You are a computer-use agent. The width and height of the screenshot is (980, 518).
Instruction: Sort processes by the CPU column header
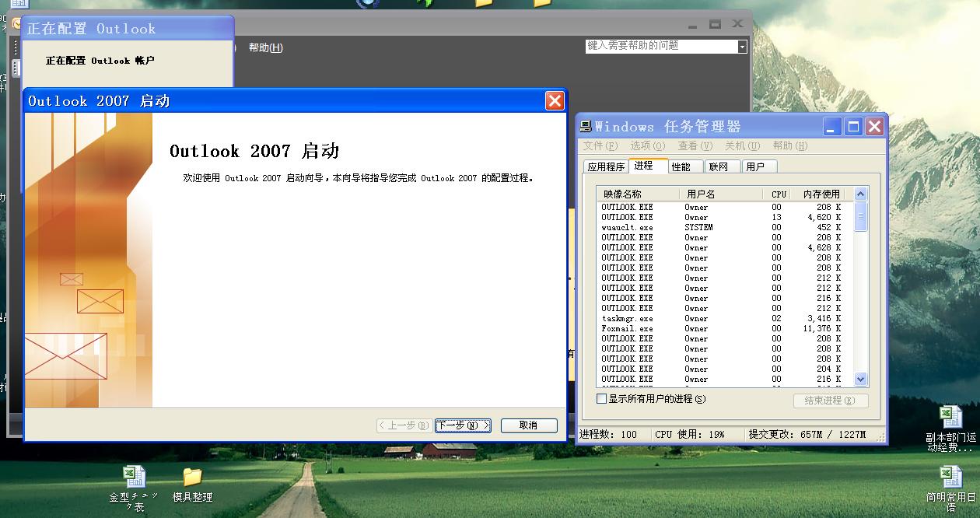[x=779, y=194]
